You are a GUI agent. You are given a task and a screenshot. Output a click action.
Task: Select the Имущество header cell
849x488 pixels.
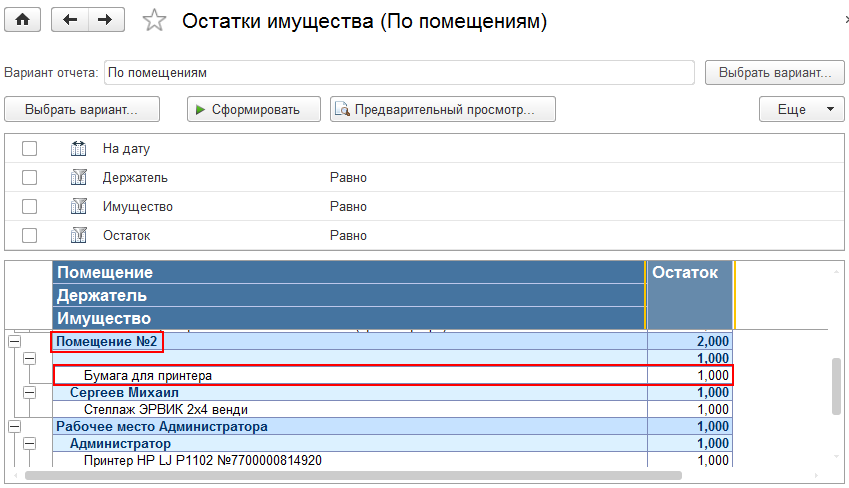349,318
